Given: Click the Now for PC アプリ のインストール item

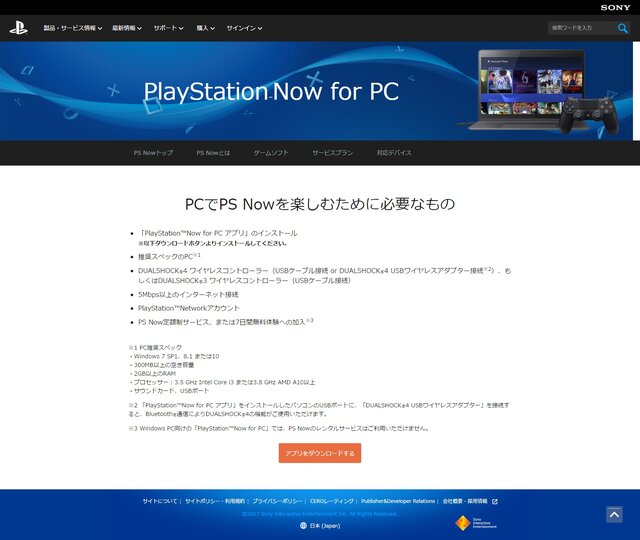Looking at the screenshot, I should tap(218, 233).
